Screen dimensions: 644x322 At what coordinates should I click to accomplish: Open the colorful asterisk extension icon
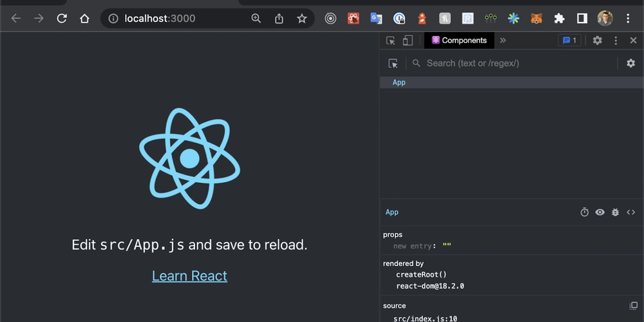(x=513, y=19)
